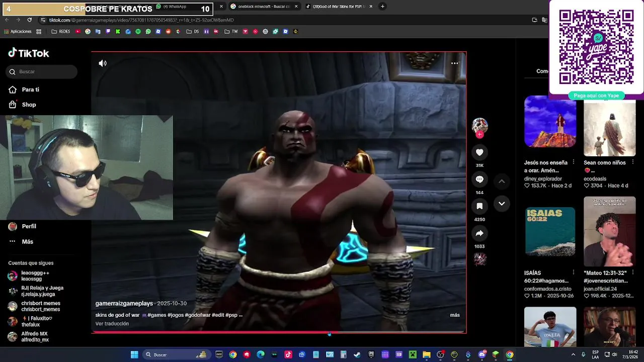Image resolution: width=644 pixels, height=362 pixels.
Task: Open the video three-dots options menu
Action: [454, 63]
